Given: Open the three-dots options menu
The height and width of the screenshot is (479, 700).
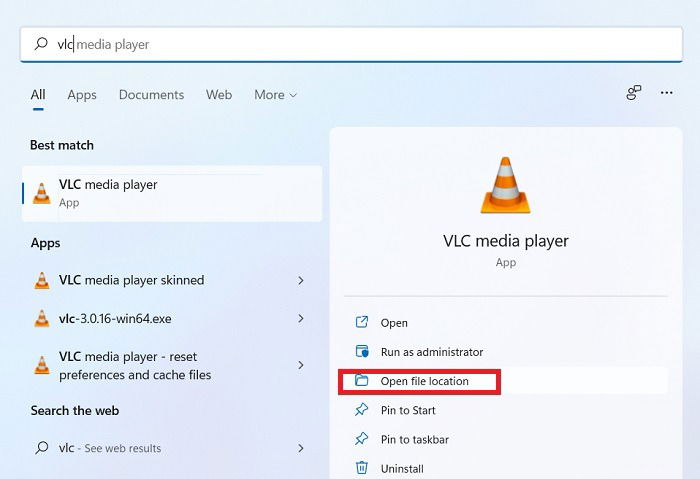Looking at the screenshot, I should pos(667,93).
